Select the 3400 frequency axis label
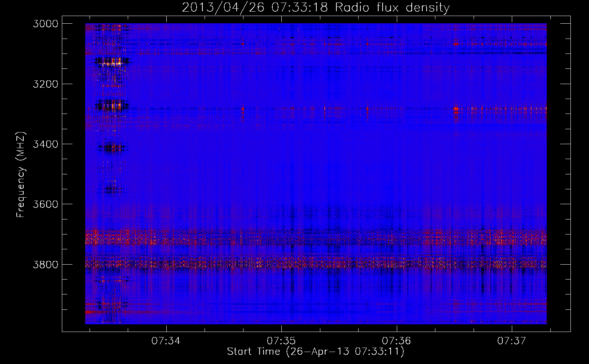Screen dimensions: 589x364 pos(46,144)
